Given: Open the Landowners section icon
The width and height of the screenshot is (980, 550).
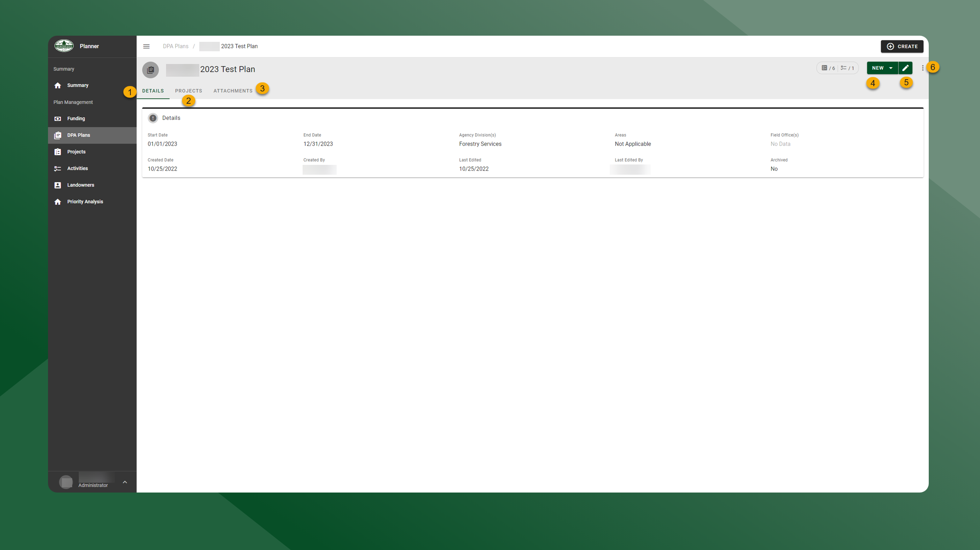Looking at the screenshot, I should coord(58,185).
